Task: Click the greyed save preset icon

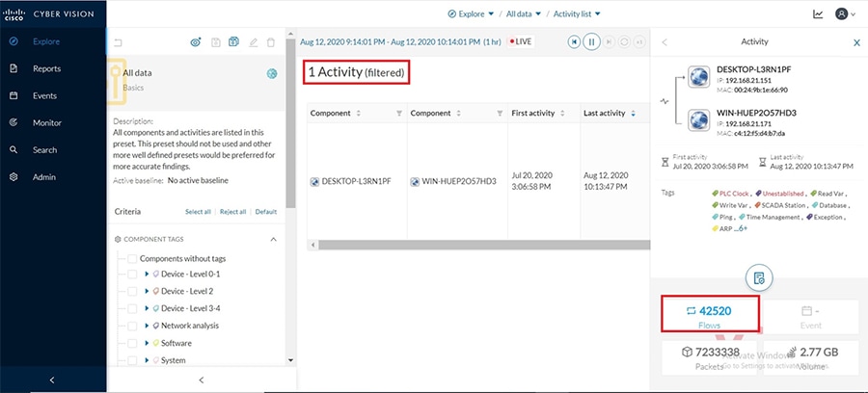Action: click(x=216, y=42)
